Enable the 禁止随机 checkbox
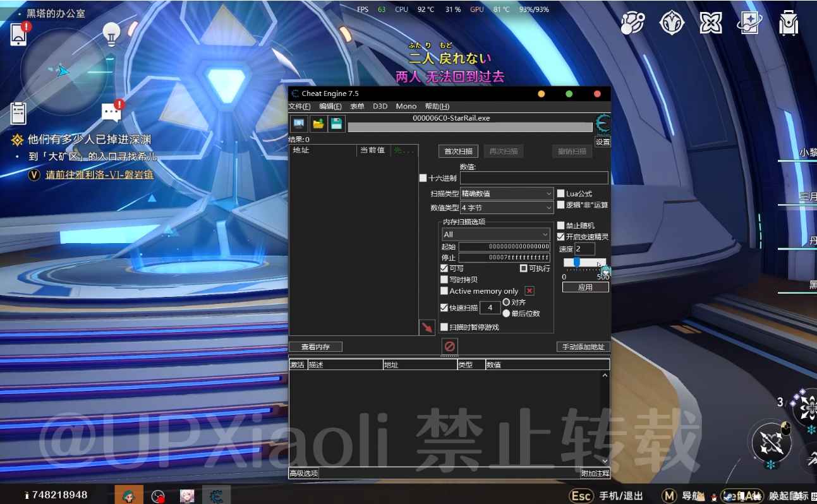Viewport: 817px width, 504px height. (x=560, y=225)
